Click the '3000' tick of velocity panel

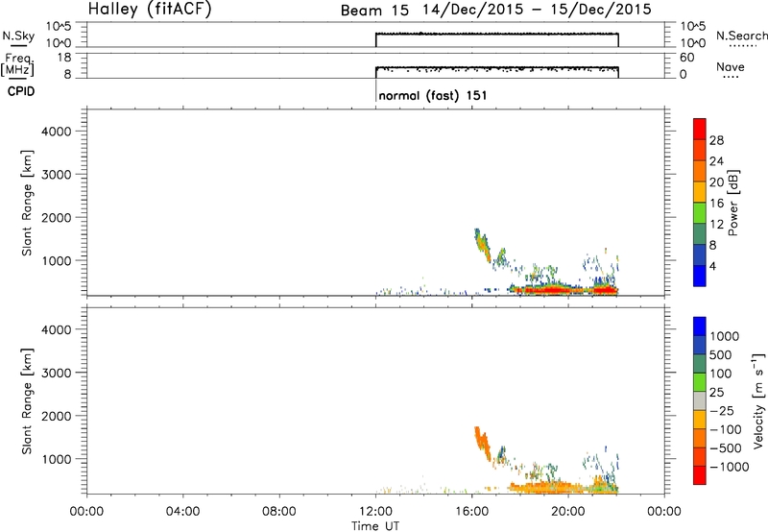pos(57,373)
